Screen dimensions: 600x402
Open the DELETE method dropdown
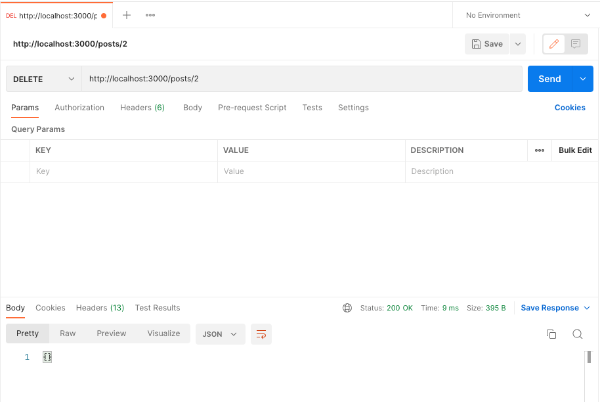click(44, 79)
